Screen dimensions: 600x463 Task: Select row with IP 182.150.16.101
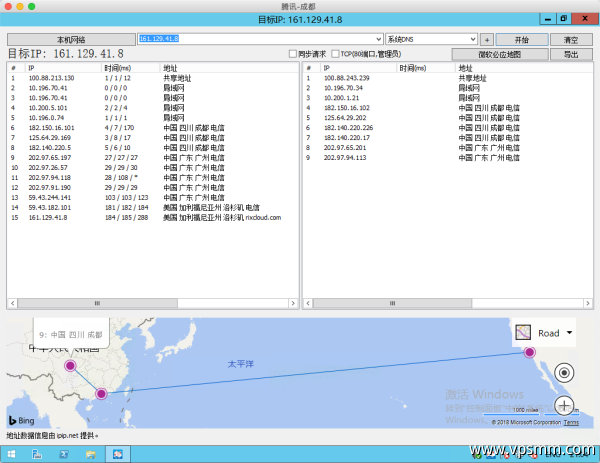click(152, 128)
